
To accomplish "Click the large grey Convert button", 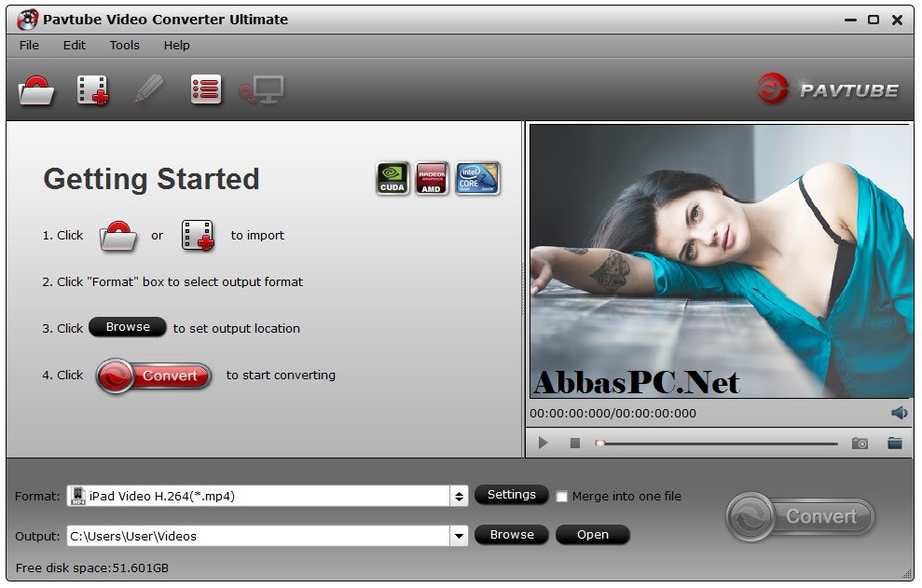I will click(800, 517).
